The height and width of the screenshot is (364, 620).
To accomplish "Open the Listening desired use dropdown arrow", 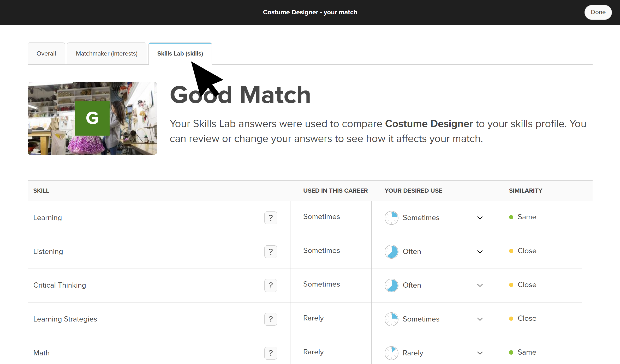I will click(480, 252).
